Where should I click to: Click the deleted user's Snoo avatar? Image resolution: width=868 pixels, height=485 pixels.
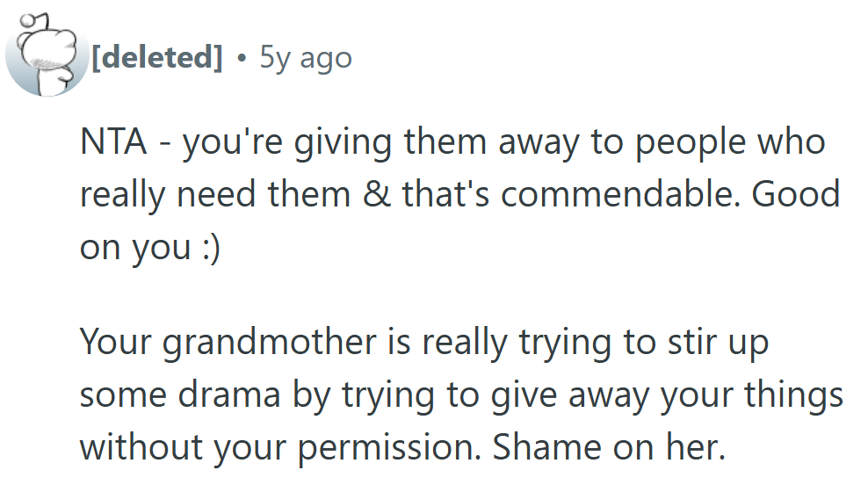44,60
